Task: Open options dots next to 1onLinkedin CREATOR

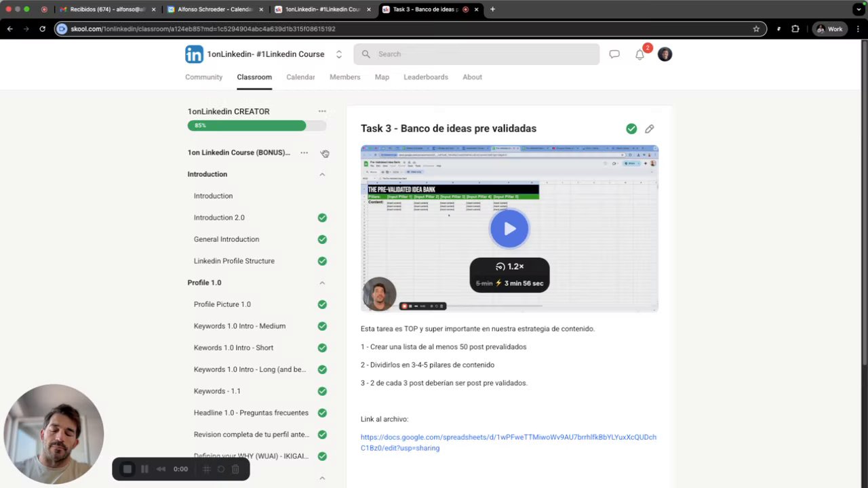Action: pos(322,111)
